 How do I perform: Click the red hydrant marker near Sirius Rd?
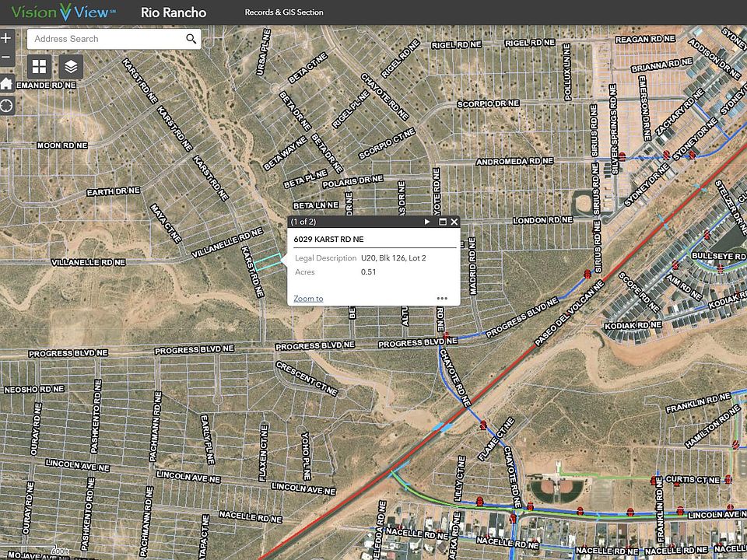(x=587, y=275)
